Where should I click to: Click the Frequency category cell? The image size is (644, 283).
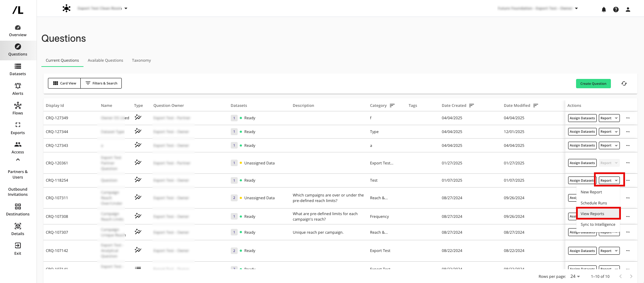coord(379,216)
